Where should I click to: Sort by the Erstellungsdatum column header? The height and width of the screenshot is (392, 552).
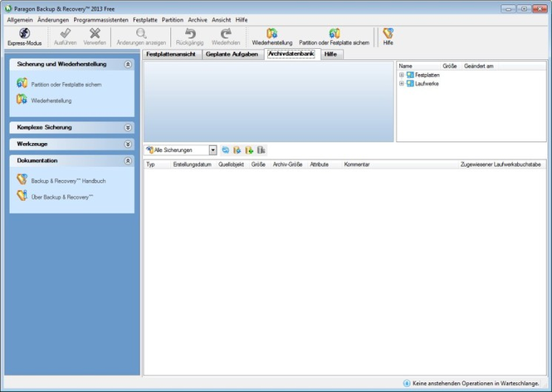pos(193,164)
